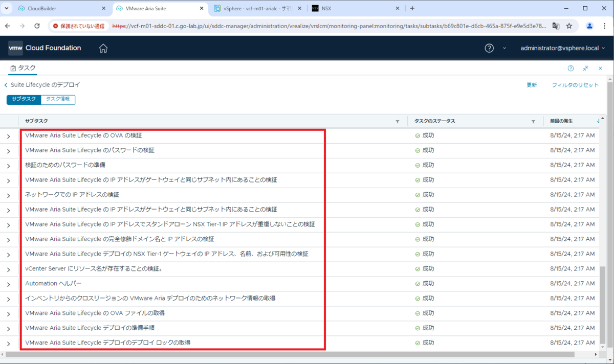The width and height of the screenshot is (614, 364).
Task: Close the NSX browser tab
Action: (397, 8)
